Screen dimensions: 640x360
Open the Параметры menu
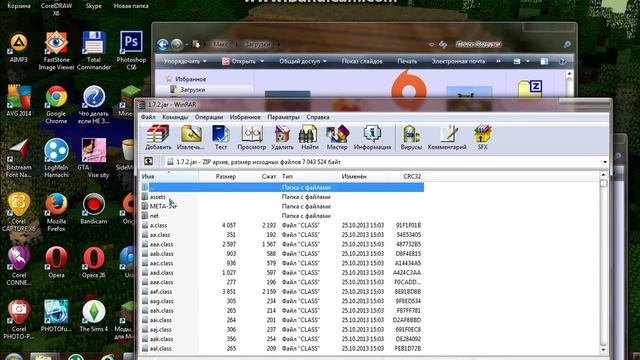[x=283, y=117]
